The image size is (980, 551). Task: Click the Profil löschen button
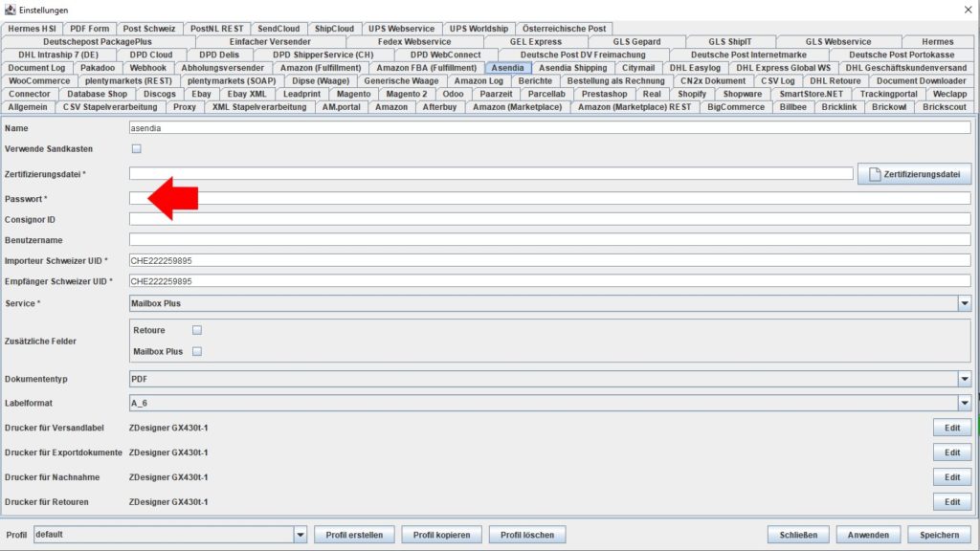pos(527,535)
